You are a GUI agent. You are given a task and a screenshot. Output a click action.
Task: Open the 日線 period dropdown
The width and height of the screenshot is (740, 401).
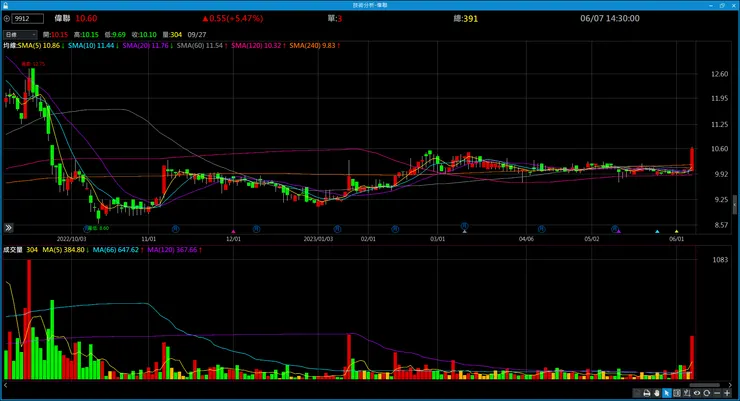click(20, 34)
